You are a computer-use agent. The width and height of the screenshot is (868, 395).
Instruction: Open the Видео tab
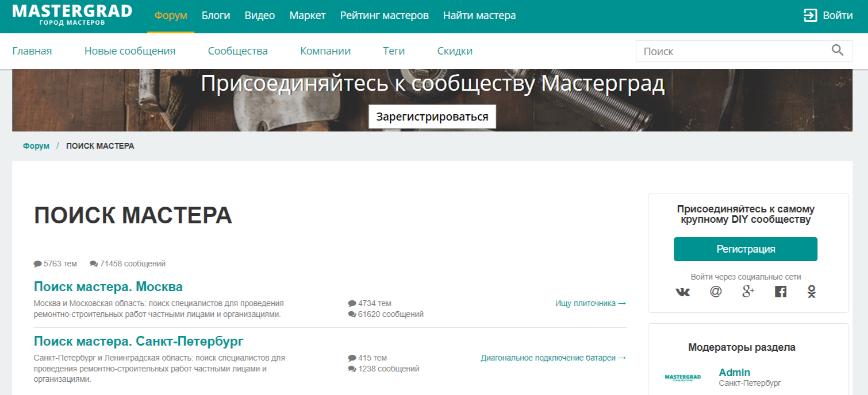[x=259, y=16]
